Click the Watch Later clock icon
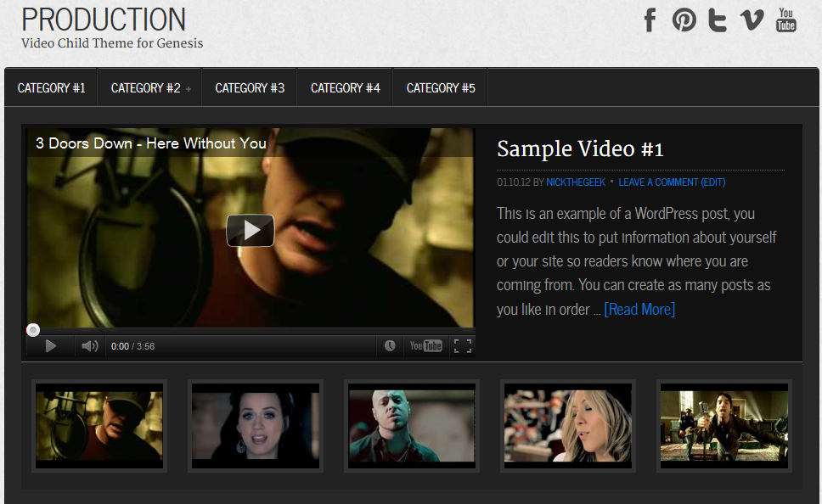 pos(390,345)
